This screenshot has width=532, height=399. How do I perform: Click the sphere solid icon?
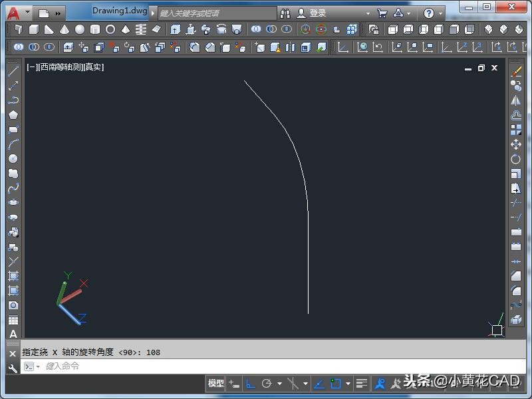(80, 29)
